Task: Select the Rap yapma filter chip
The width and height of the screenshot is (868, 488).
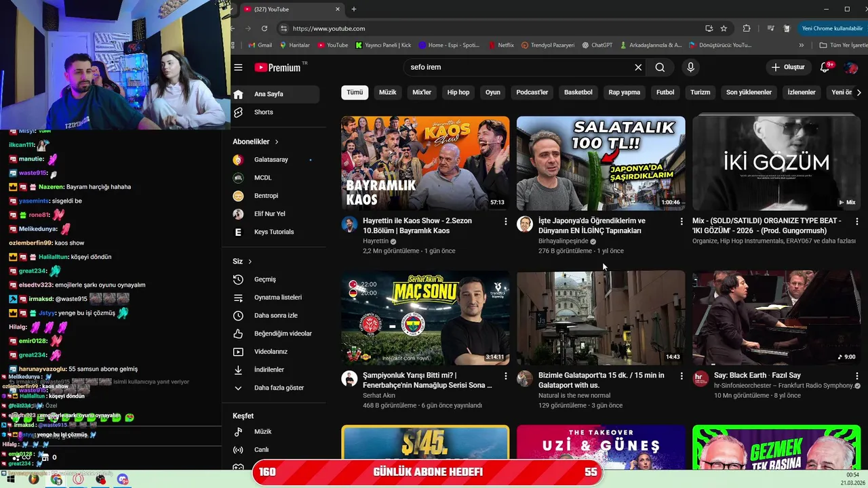Action: point(625,92)
